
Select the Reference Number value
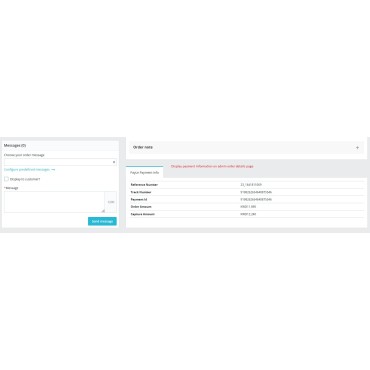click(251, 185)
